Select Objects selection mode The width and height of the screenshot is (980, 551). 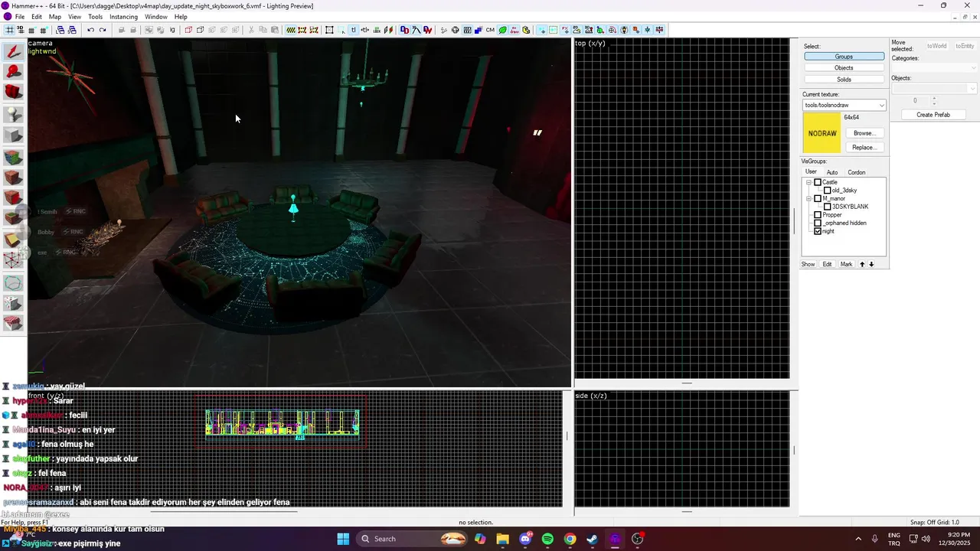coord(844,68)
